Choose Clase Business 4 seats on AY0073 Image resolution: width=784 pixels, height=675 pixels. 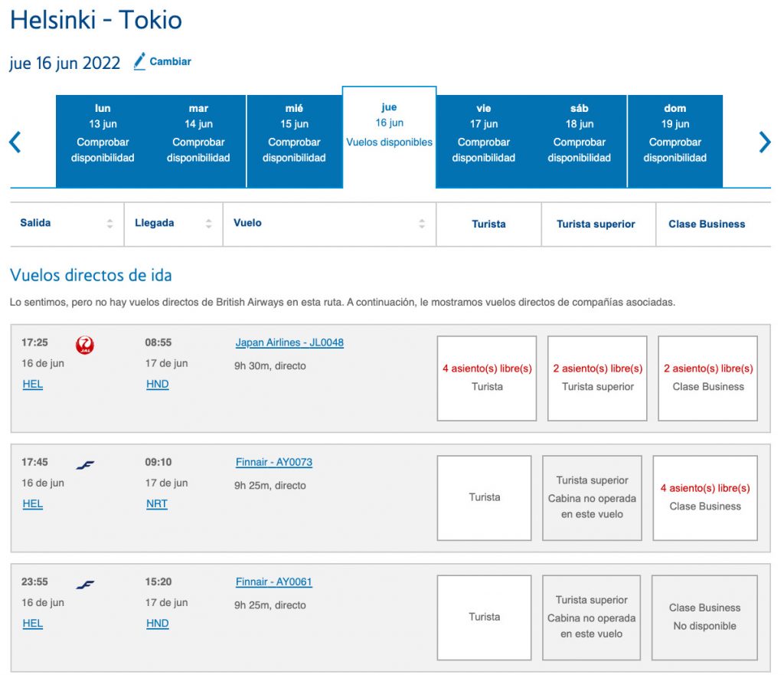click(x=705, y=498)
